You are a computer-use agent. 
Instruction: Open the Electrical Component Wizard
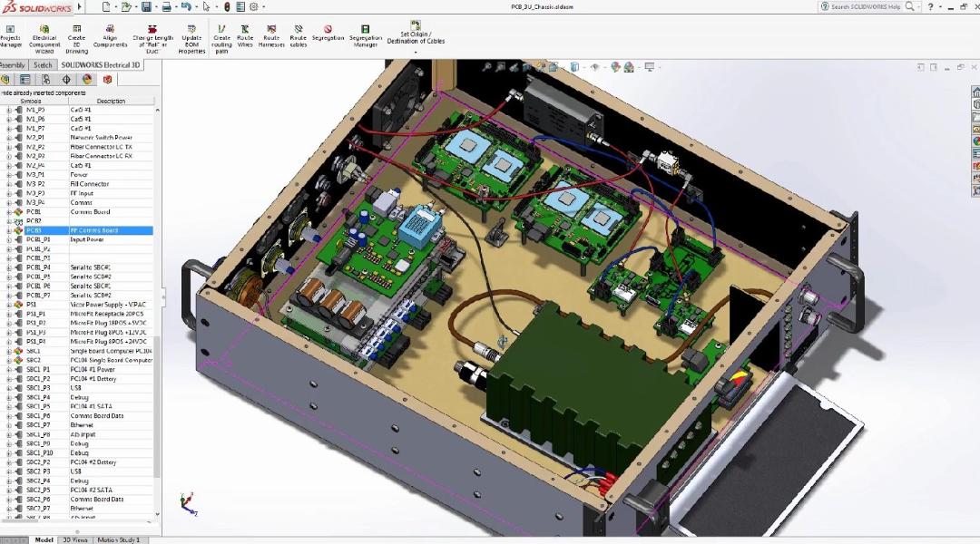point(44,39)
